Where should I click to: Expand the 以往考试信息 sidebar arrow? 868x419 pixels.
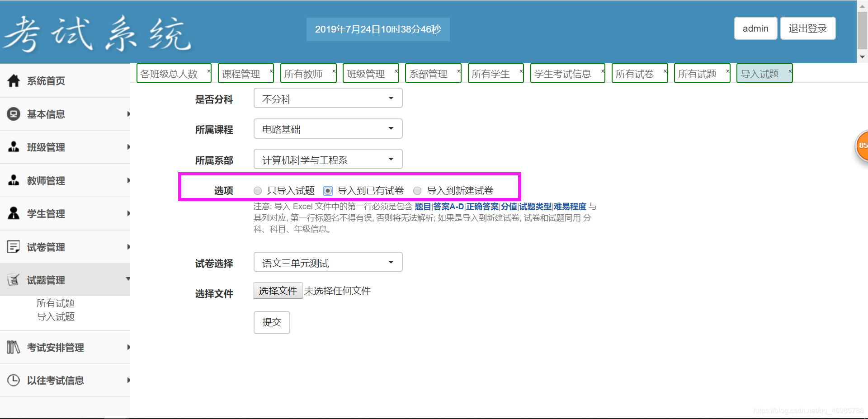pos(128,380)
